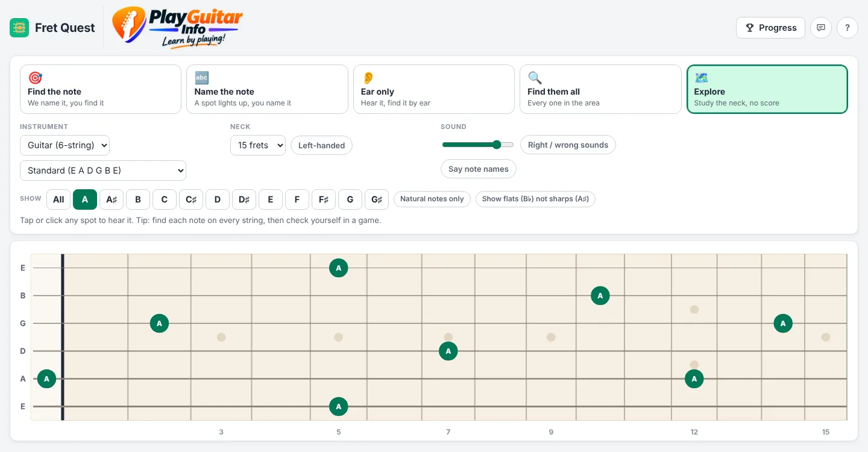Play the A marker at fret 2 on G string

159,323
